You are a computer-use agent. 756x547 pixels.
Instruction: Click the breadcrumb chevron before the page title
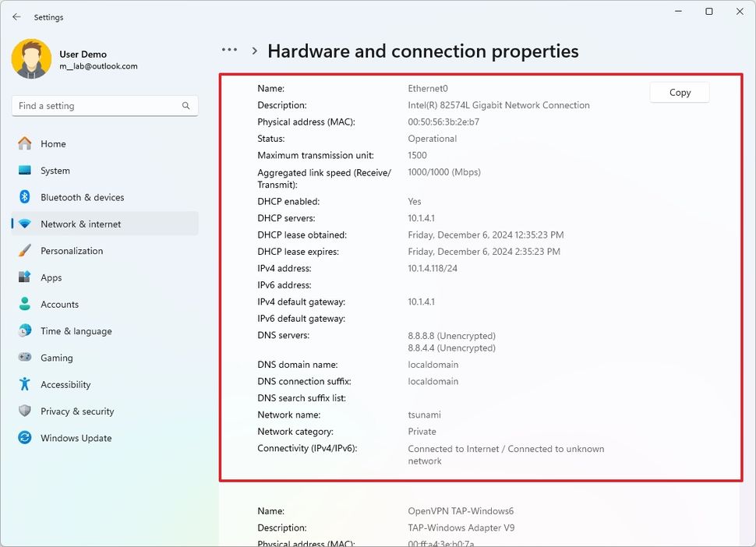254,51
